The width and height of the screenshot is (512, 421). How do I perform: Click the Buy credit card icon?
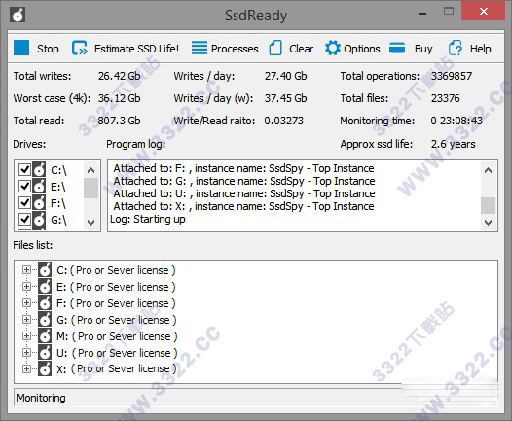[397, 48]
